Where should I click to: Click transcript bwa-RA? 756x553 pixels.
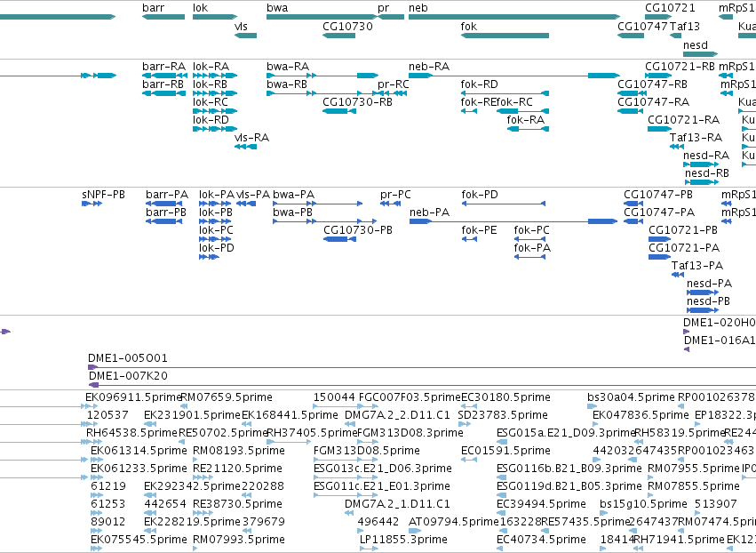(x=322, y=76)
